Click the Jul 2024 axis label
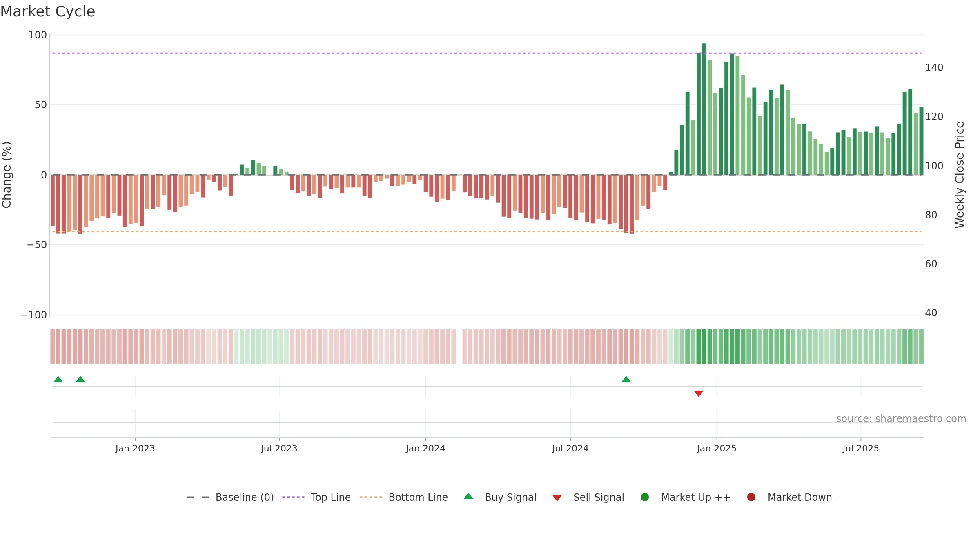The width and height of the screenshot is (980, 551). [x=570, y=449]
